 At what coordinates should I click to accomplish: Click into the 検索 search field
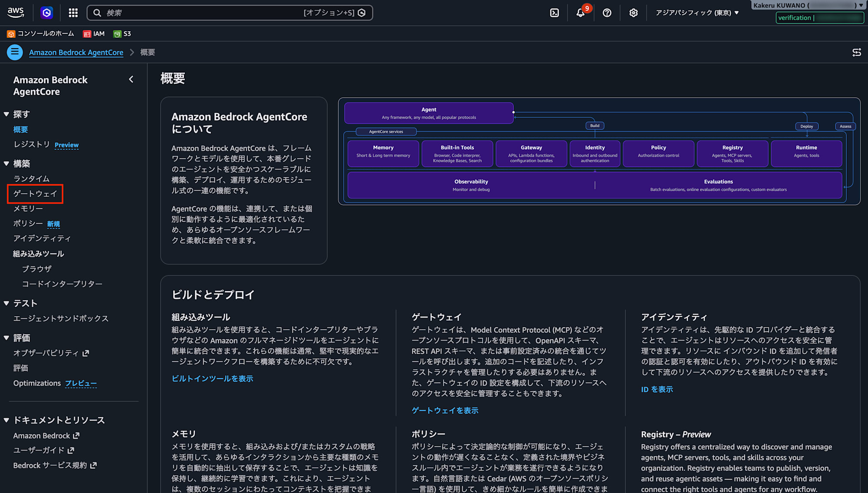[230, 13]
